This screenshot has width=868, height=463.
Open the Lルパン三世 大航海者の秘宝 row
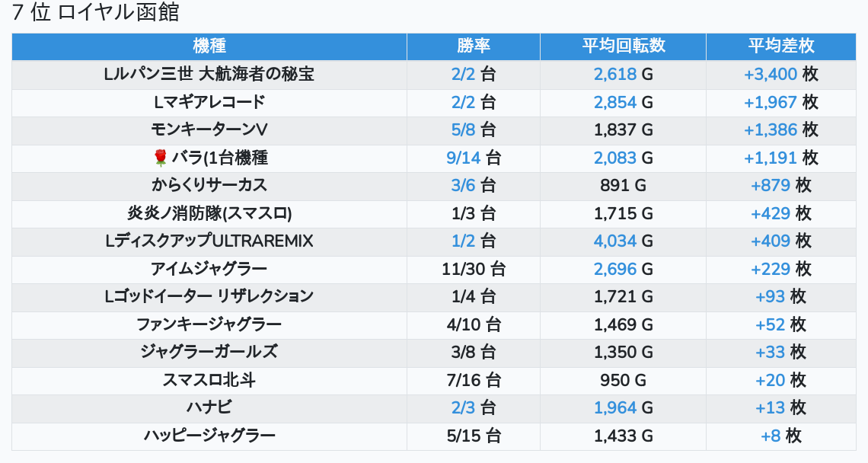pyautogui.click(x=209, y=74)
